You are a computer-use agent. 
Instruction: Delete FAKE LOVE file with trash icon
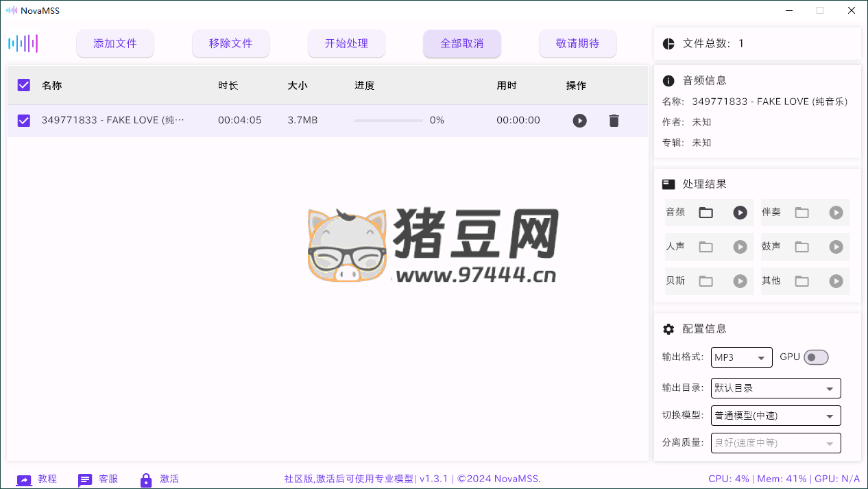(x=614, y=121)
